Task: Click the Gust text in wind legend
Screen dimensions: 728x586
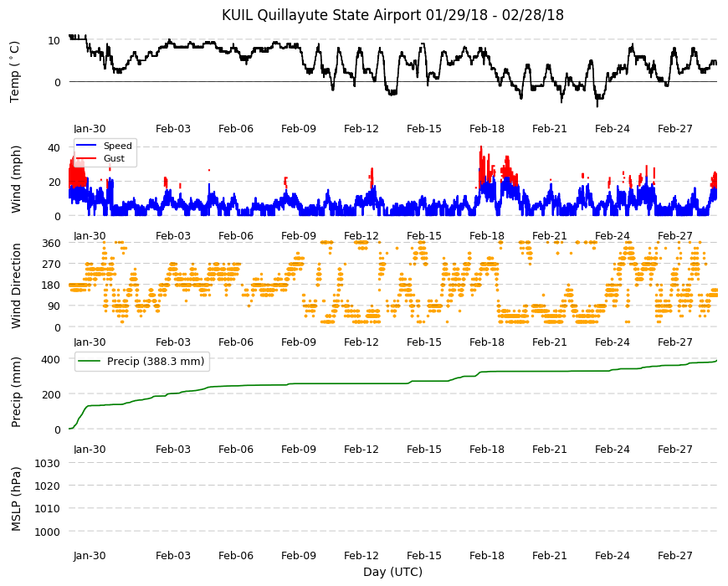Action: coord(114,158)
